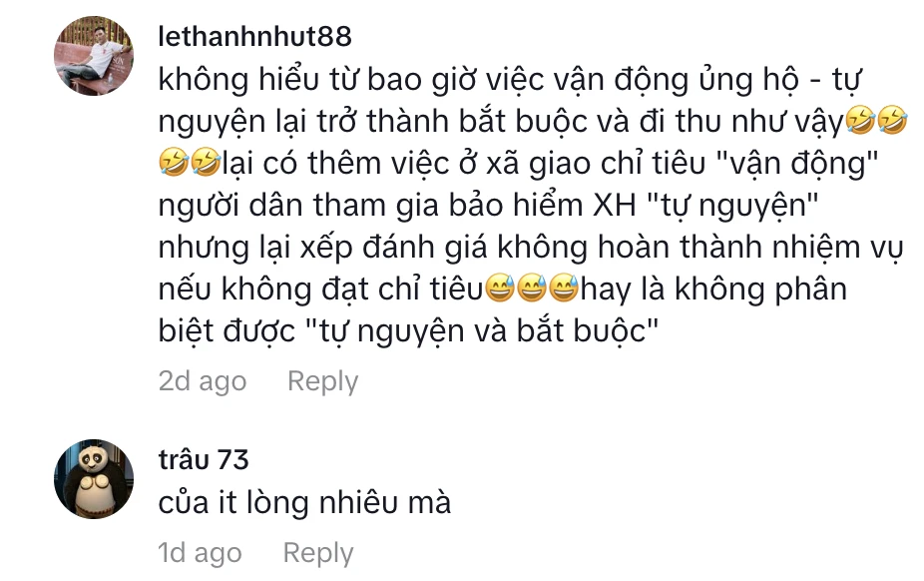Open the panda avatar of trâu 73

point(94,479)
